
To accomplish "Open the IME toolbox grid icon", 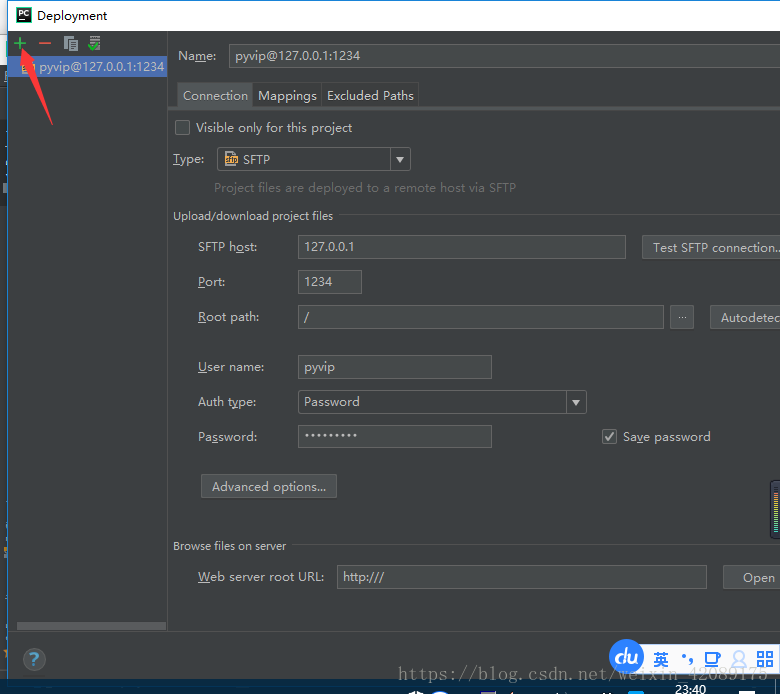I will (x=765, y=659).
